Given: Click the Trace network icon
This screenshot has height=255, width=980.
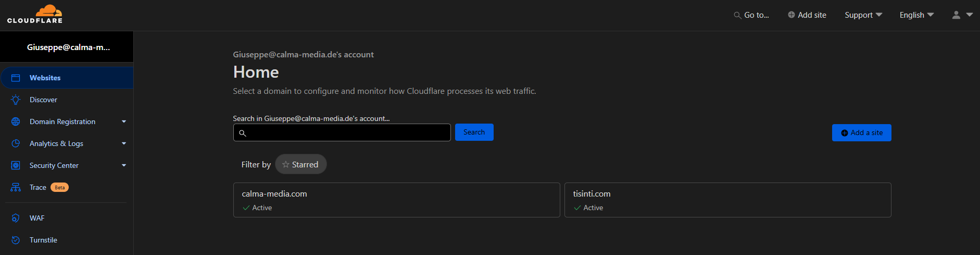Looking at the screenshot, I should tap(16, 187).
